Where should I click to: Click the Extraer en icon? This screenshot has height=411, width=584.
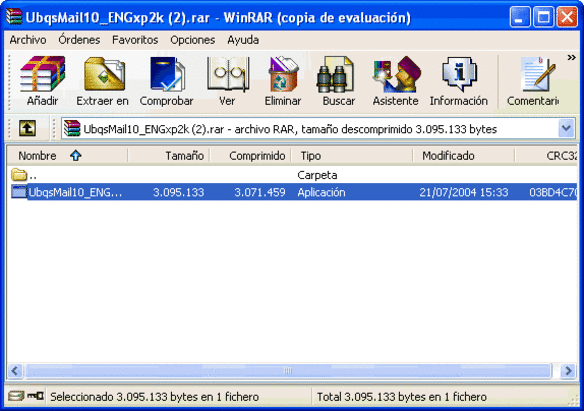[x=104, y=74]
